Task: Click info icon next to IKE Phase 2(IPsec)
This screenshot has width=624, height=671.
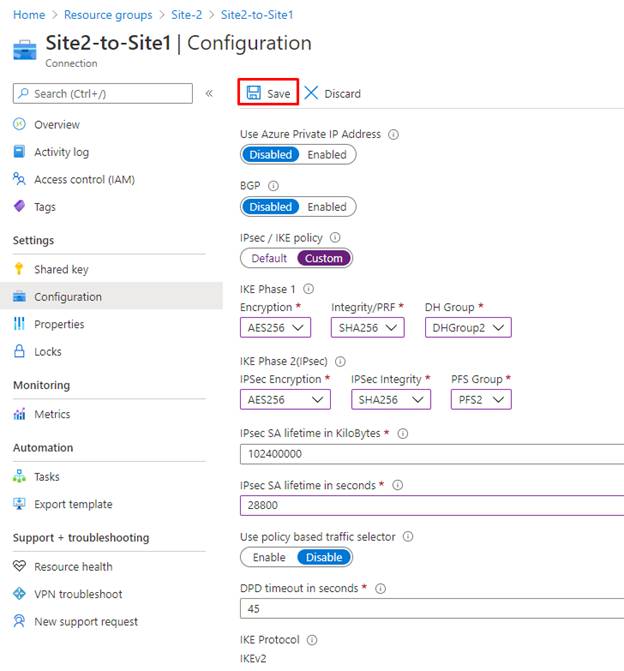Action: pyautogui.click(x=340, y=362)
